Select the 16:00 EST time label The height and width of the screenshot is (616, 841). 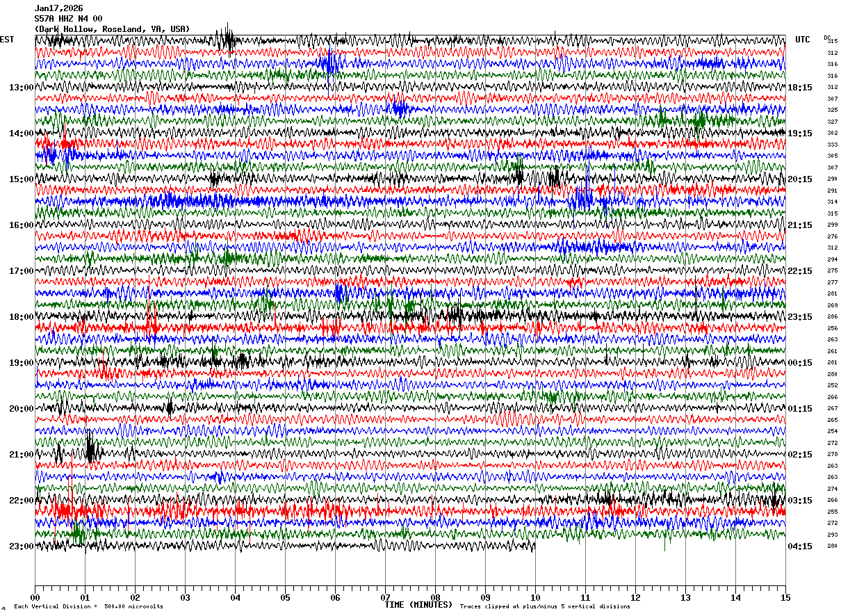pos(21,225)
